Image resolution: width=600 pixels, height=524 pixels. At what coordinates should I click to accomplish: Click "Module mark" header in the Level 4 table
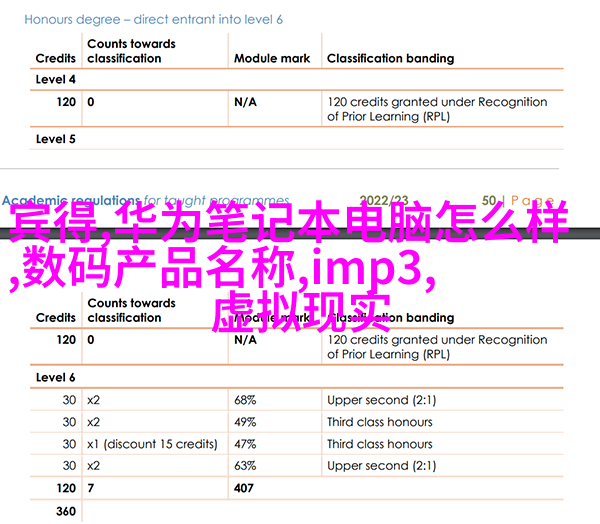click(x=272, y=58)
